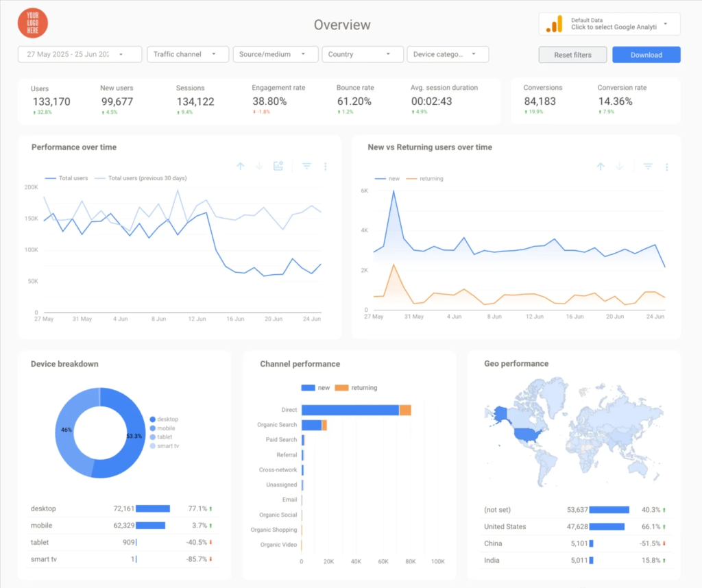Click blue 'new' legend in Channel performance
This screenshot has width=702, height=588.
point(315,388)
